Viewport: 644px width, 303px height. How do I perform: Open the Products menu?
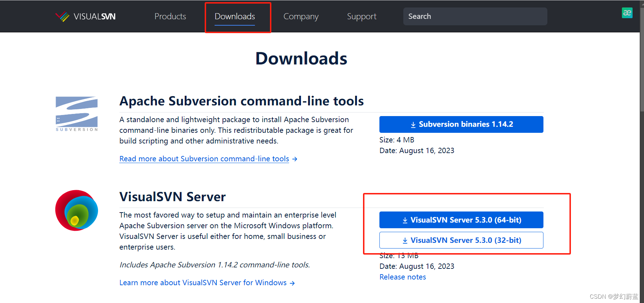(170, 16)
